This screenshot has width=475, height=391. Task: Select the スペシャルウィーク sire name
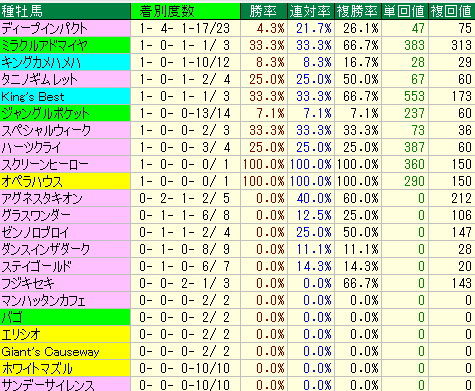click(x=46, y=130)
